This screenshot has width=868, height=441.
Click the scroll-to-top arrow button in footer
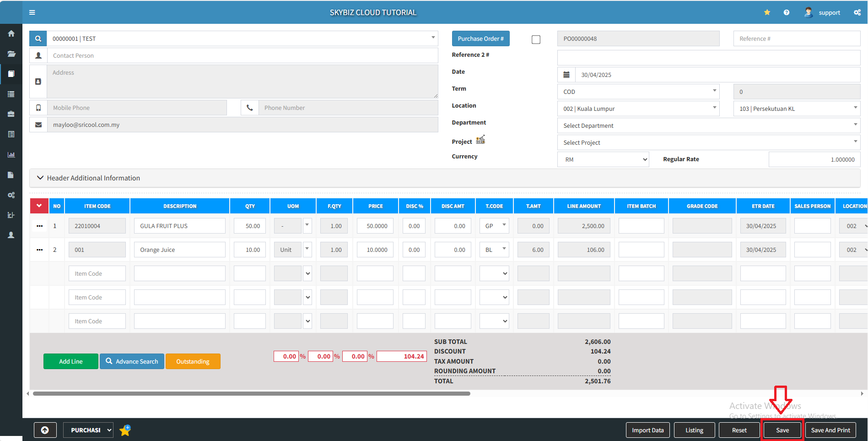point(45,430)
